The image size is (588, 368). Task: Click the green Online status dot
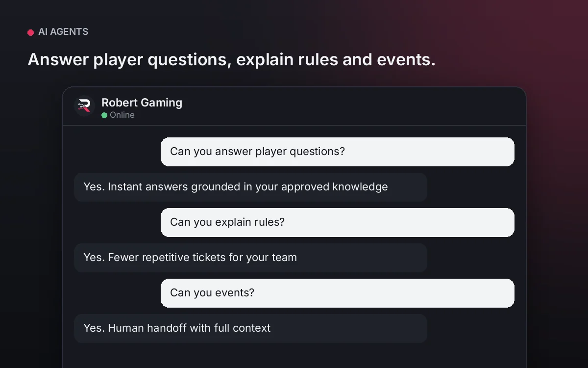pos(104,115)
